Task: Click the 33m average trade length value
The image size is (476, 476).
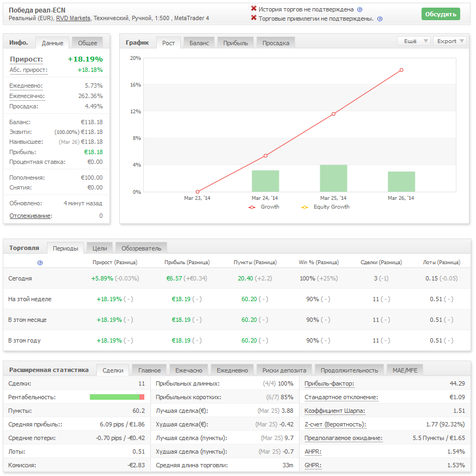Action: pos(288,465)
